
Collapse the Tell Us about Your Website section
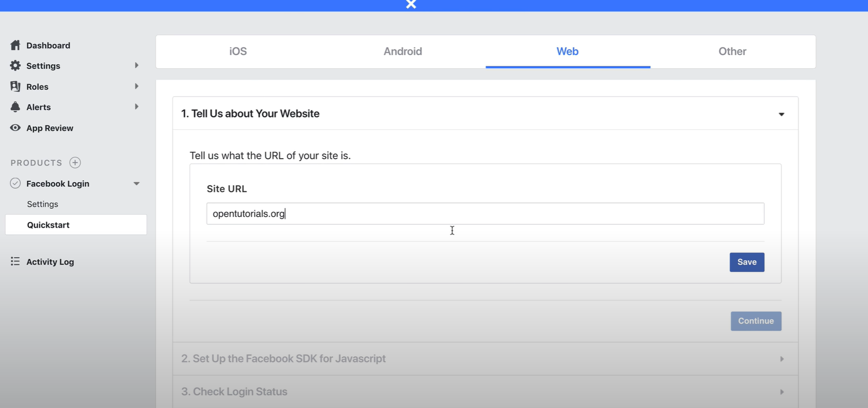781,115
